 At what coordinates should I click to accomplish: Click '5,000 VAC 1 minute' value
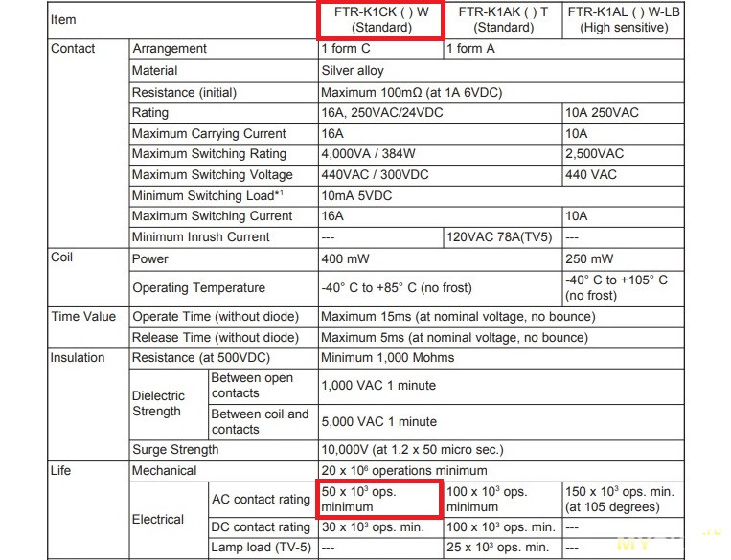[501, 421]
